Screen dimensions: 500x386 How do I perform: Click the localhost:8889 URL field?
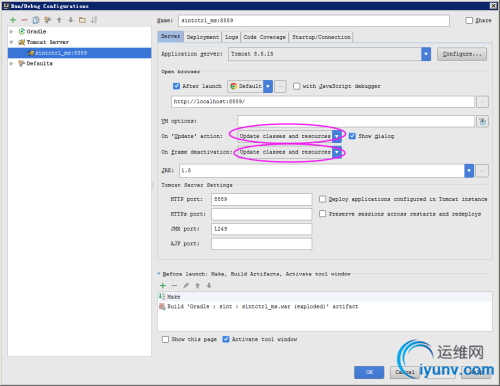(x=323, y=102)
